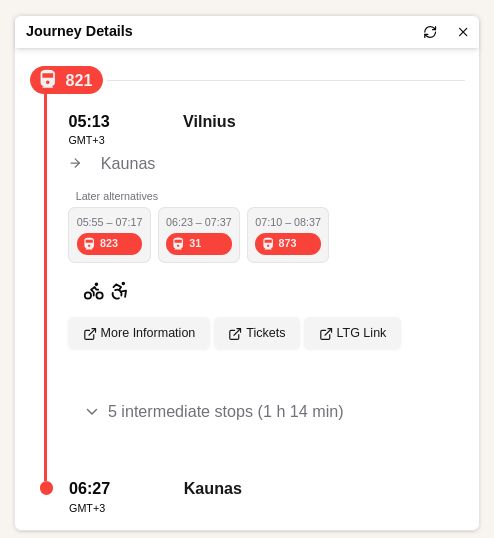494x538 pixels.
Task: Click the bicycle transport icon
Action: coord(94,291)
